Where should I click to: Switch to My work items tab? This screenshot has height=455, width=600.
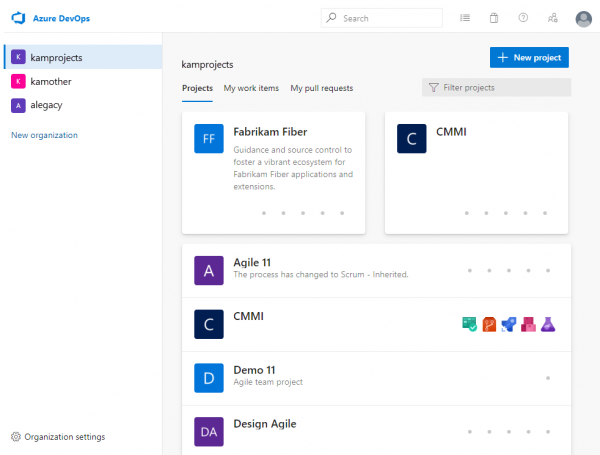pos(251,88)
